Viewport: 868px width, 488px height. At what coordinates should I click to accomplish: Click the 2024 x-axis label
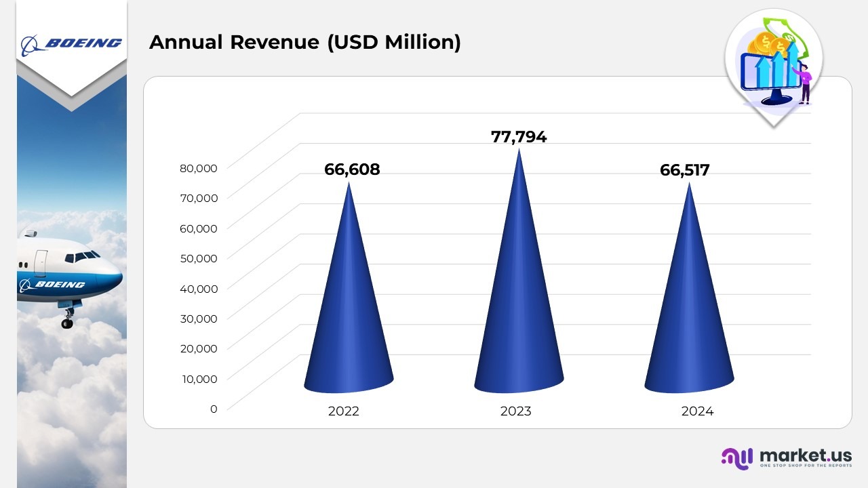coord(698,411)
